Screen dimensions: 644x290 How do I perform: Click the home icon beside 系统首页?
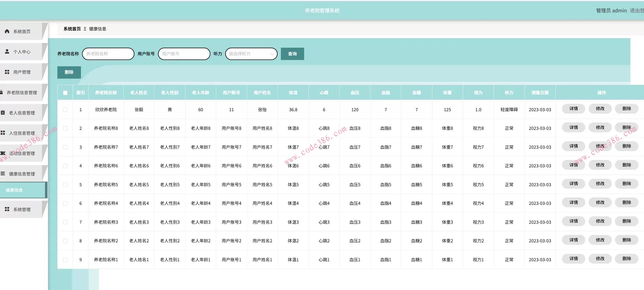[x=7, y=31]
